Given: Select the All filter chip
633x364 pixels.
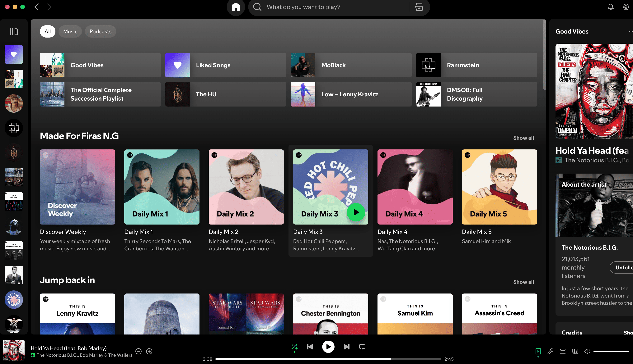Looking at the screenshot, I should coord(48,31).
